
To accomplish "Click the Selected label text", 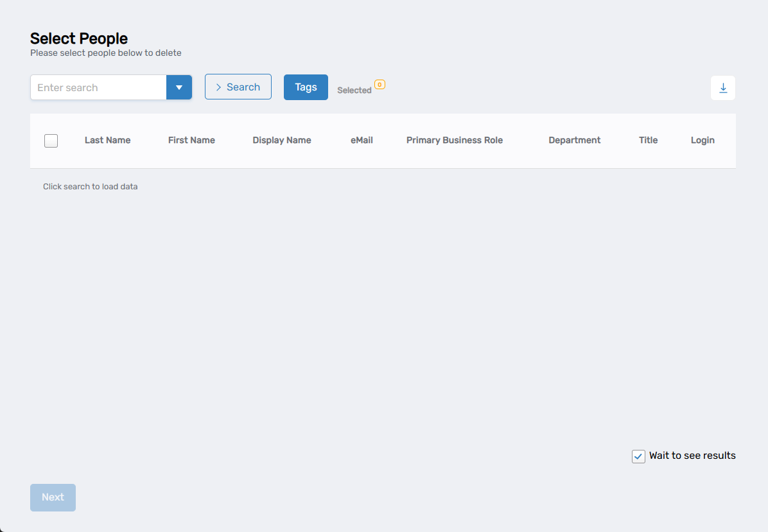I will coord(354,90).
